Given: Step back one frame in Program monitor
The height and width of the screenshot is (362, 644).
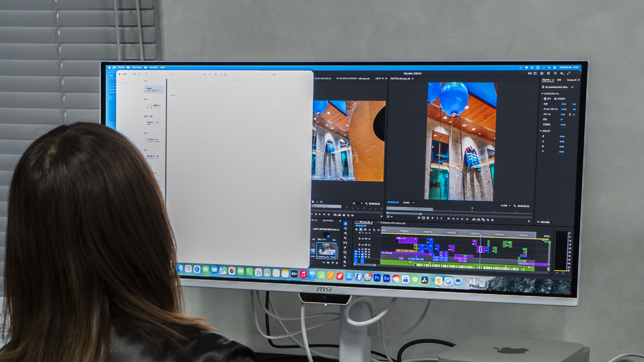Looking at the screenshot, I should point(453,218).
